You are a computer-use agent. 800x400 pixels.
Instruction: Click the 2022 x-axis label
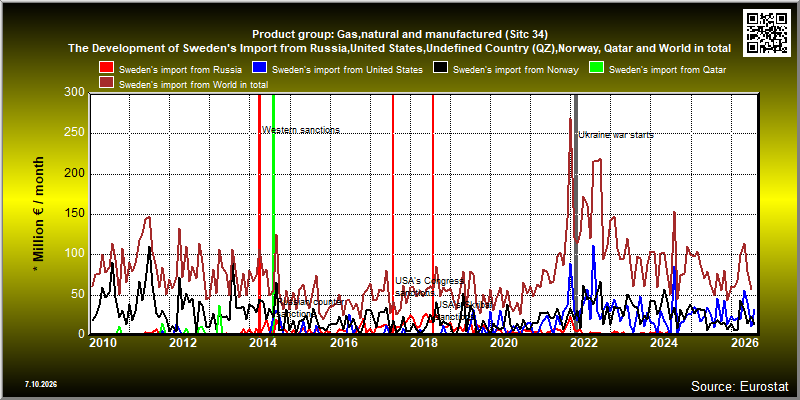[x=584, y=342]
